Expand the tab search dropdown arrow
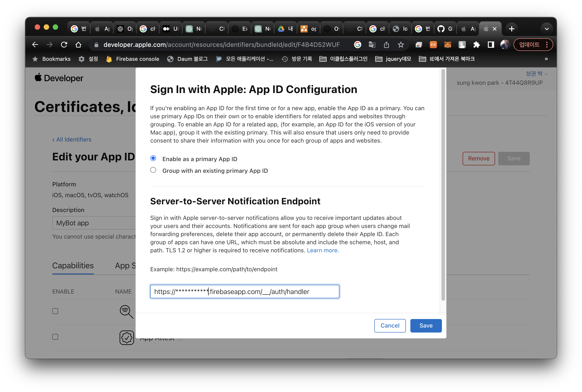This screenshot has width=582, height=392. (546, 29)
